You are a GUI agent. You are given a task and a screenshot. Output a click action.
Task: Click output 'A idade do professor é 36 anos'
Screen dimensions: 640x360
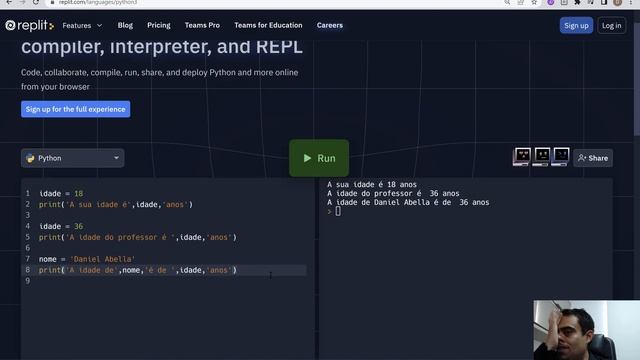393,193
